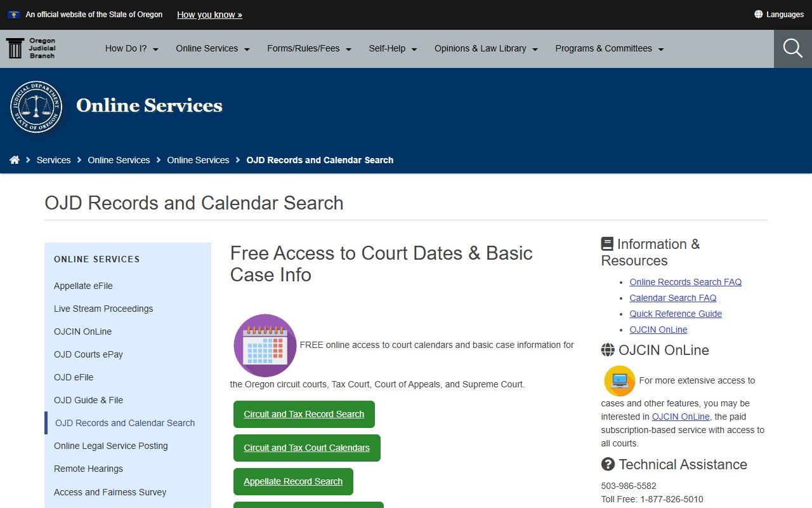The image size is (812, 508).
Task: Click the Oregon flag icon
Action: 14,14
